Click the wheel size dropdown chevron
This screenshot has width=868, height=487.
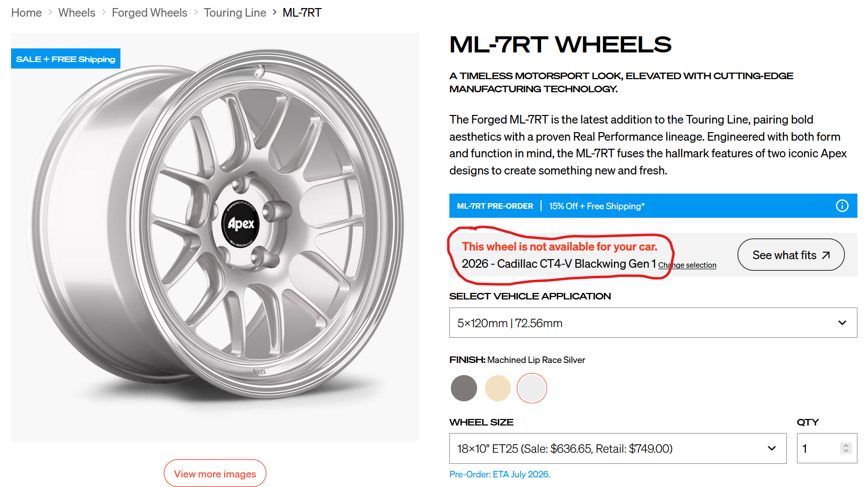click(771, 448)
